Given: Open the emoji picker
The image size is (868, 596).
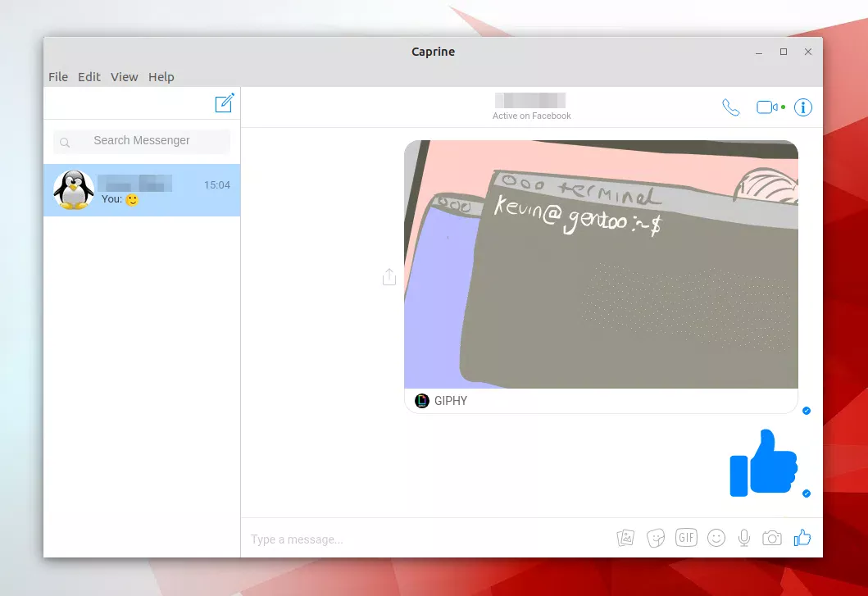Looking at the screenshot, I should pos(716,537).
